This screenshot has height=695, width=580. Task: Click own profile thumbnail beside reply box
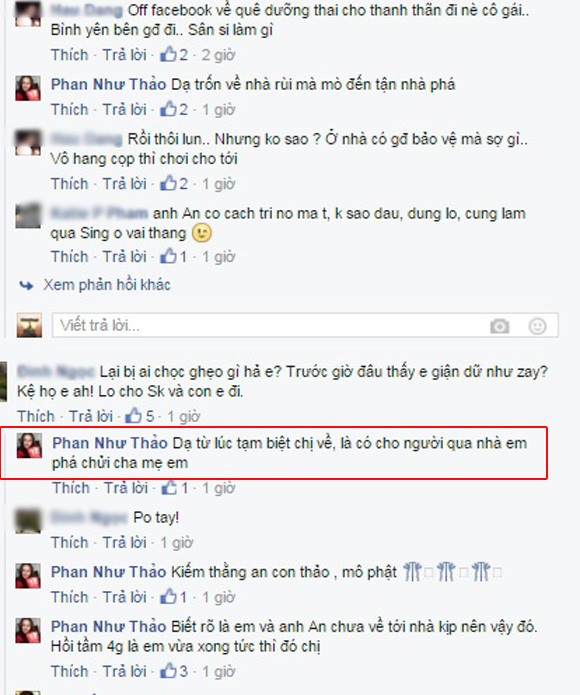coord(29,325)
